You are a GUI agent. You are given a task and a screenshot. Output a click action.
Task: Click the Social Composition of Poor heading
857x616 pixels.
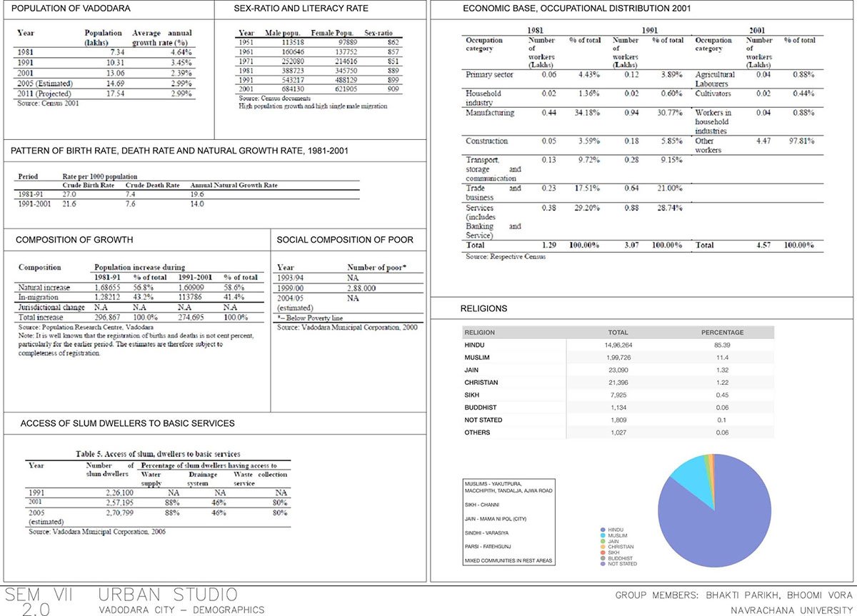click(x=345, y=240)
